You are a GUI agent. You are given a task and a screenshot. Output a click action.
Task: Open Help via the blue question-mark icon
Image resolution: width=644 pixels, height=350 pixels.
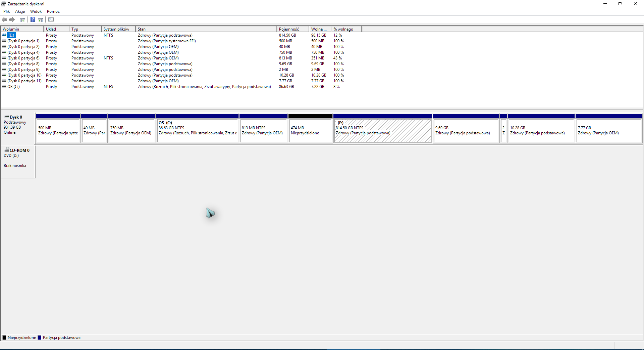(x=33, y=19)
